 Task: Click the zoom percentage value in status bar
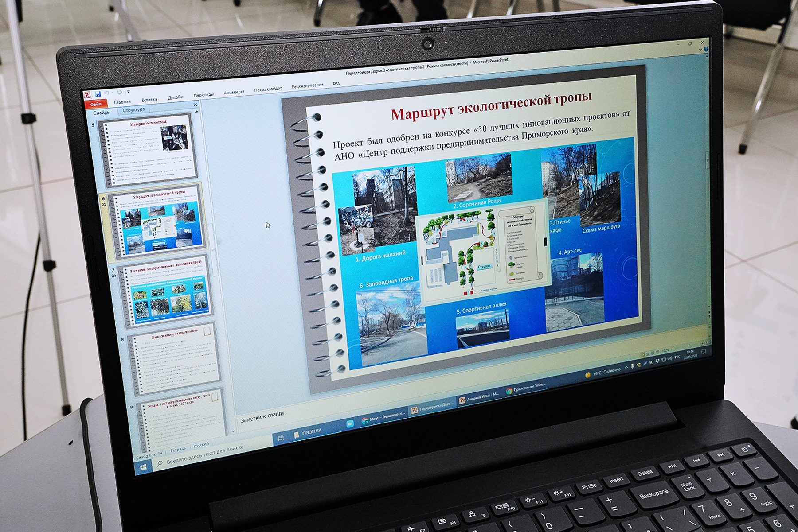coord(666,350)
